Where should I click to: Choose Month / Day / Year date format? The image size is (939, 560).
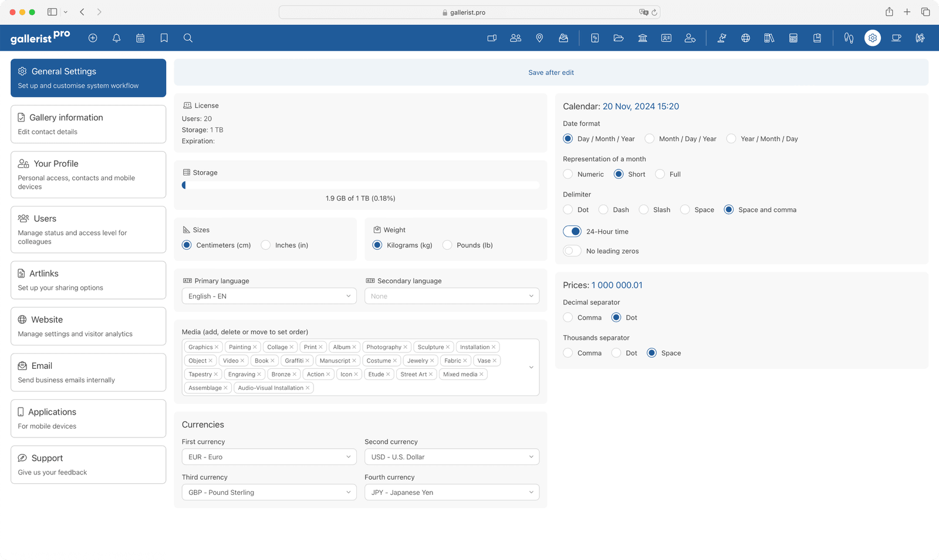(x=650, y=139)
